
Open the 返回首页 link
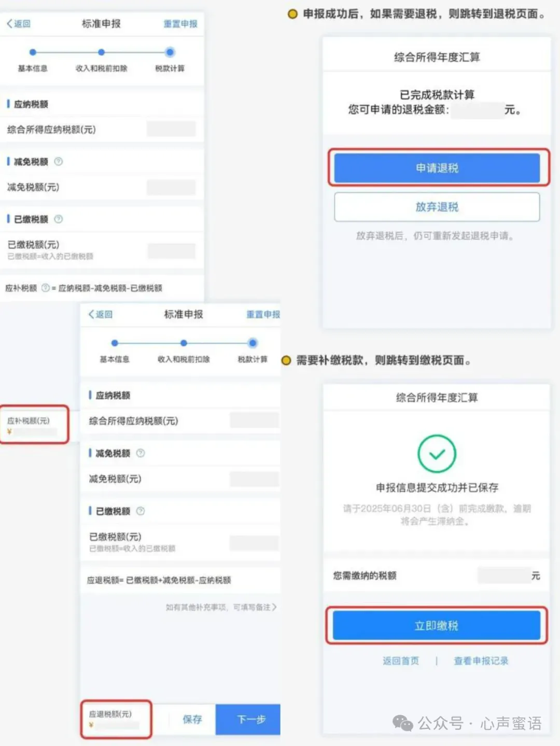click(401, 660)
